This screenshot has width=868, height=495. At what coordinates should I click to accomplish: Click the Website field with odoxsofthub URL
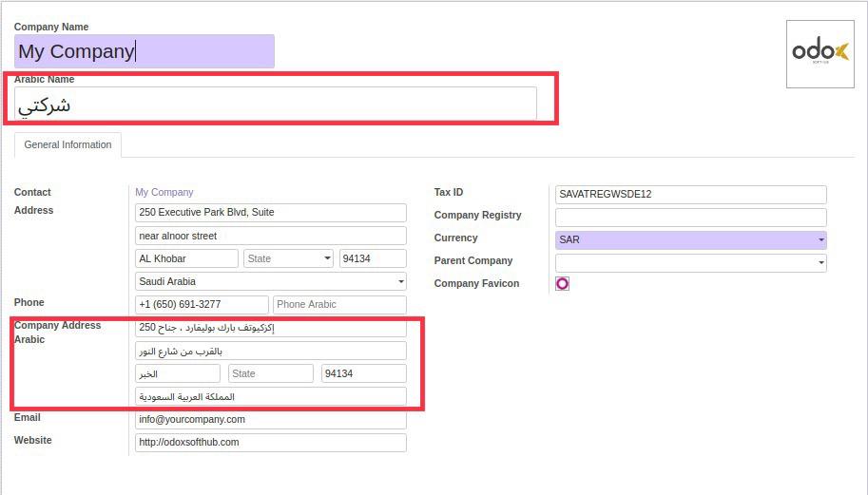click(x=271, y=443)
